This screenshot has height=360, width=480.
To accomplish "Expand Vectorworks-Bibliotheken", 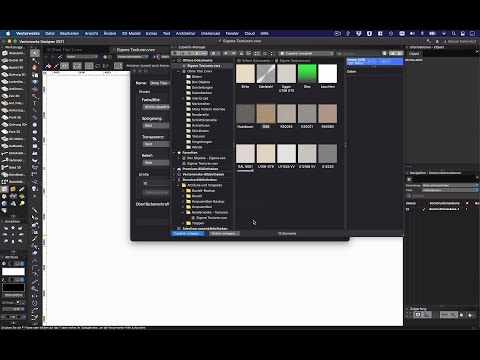I will pos(174,174).
